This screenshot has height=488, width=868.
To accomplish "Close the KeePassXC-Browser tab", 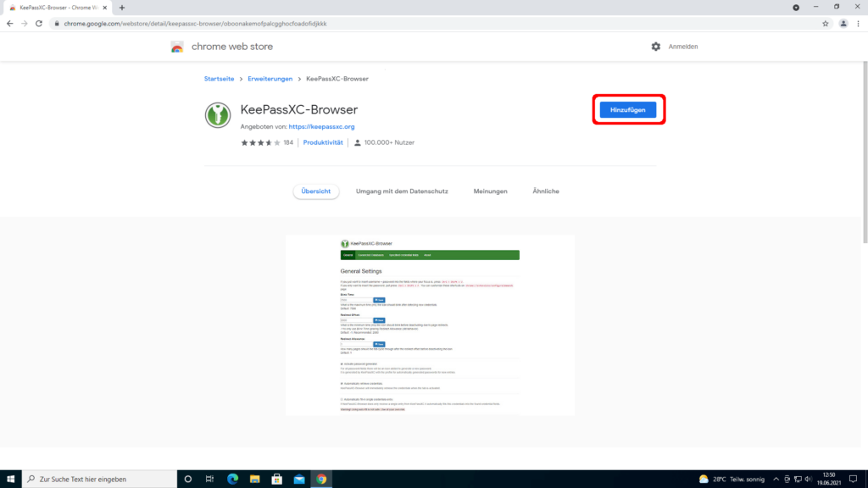I will coord(104,8).
